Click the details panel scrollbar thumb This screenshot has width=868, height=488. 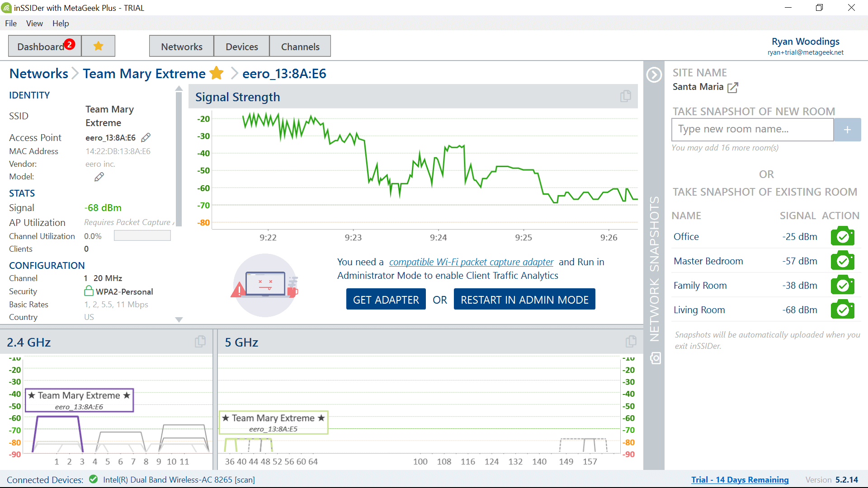tap(179, 158)
